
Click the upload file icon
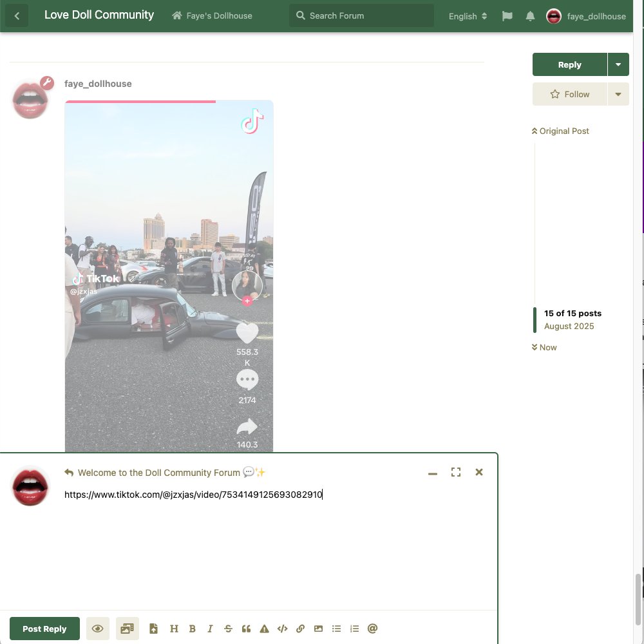coord(154,629)
